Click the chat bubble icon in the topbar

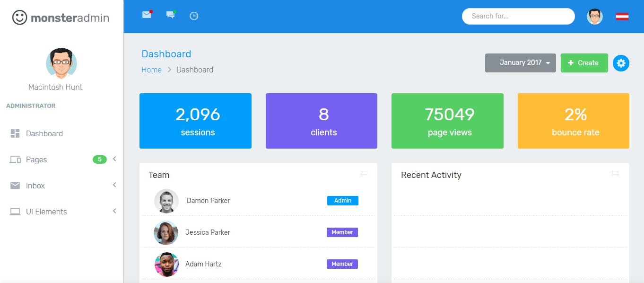coord(170,15)
